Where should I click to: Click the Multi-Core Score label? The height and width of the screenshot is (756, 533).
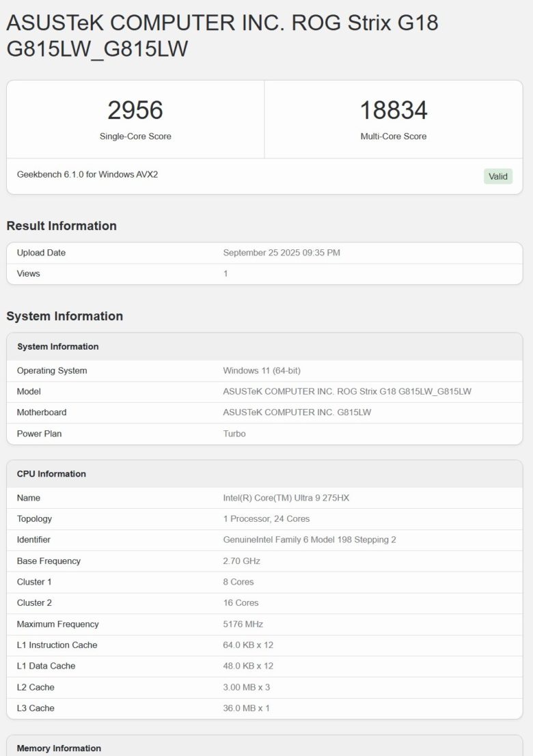(394, 137)
